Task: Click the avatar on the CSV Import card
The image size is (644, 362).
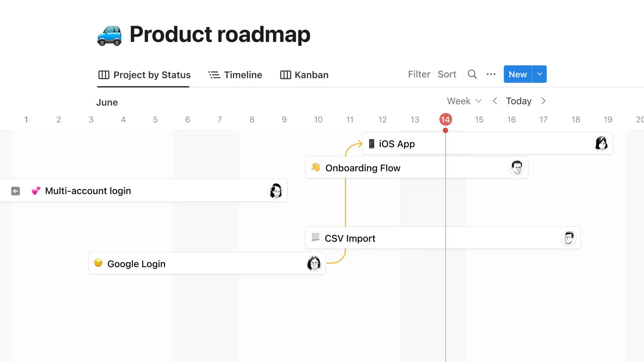Action: (569, 238)
